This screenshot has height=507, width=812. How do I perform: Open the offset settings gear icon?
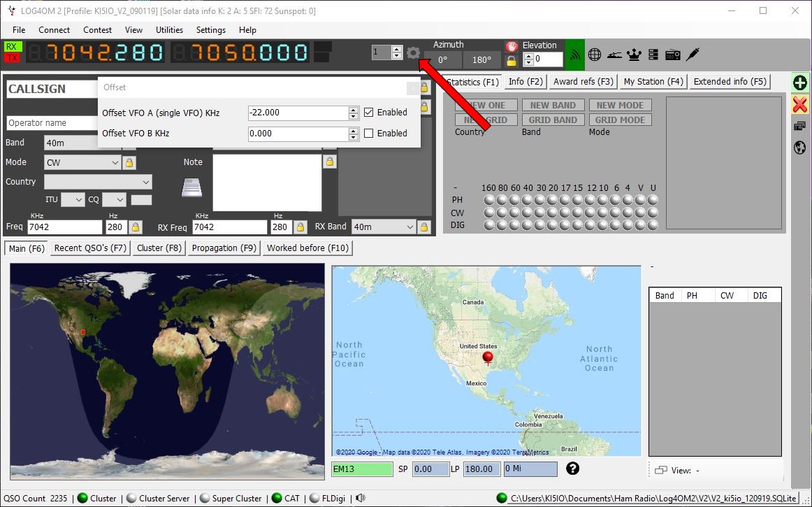pyautogui.click(x=413, y=53)
